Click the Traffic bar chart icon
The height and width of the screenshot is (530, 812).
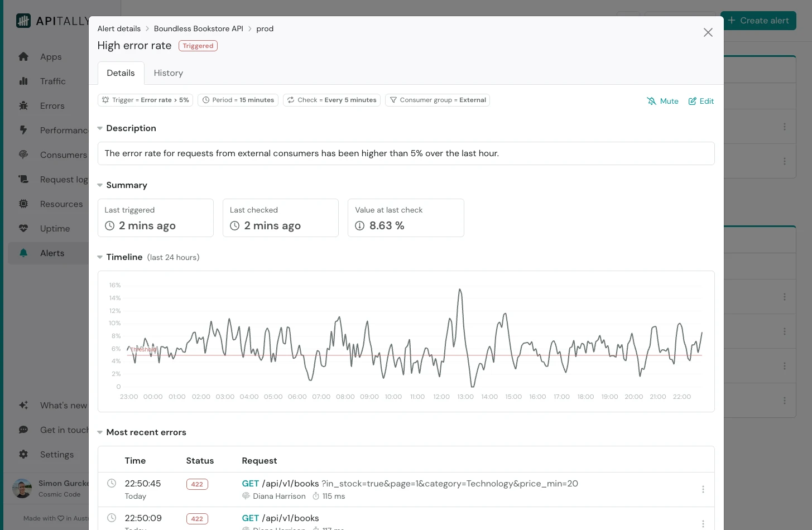point(23,81)
